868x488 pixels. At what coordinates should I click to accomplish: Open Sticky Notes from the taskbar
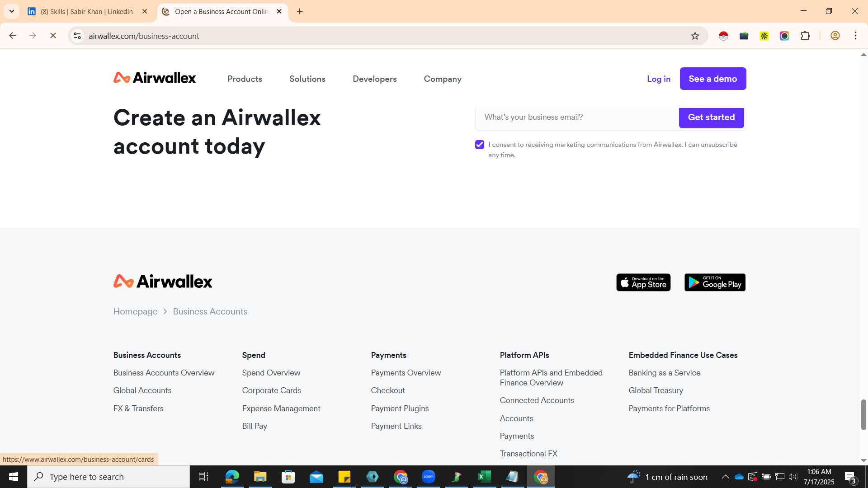[344, 477]
